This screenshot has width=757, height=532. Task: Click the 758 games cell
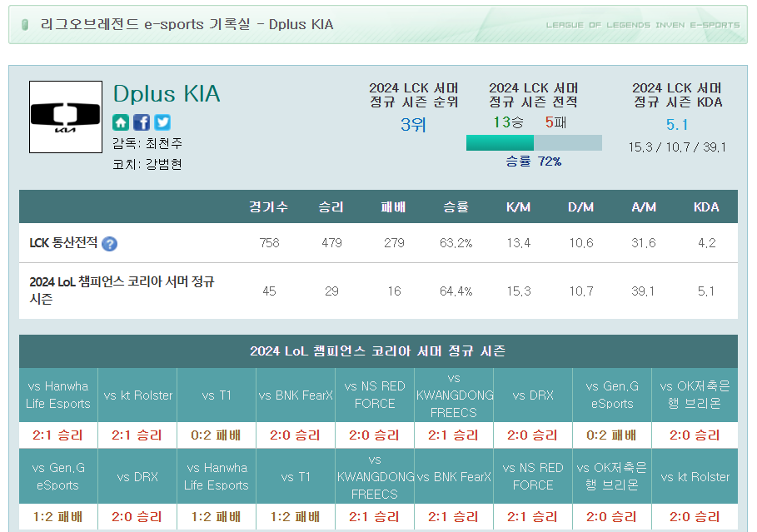coord(269,243)
